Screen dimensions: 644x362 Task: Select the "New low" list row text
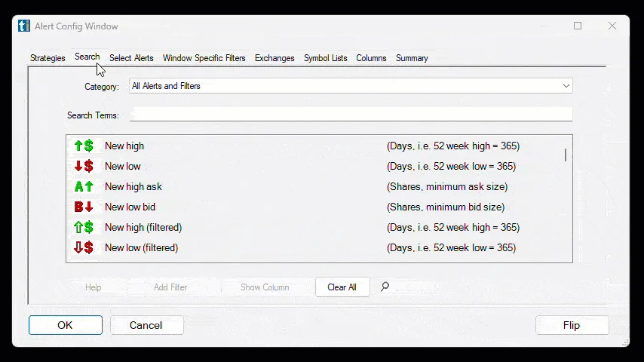(x=123, y=166)
